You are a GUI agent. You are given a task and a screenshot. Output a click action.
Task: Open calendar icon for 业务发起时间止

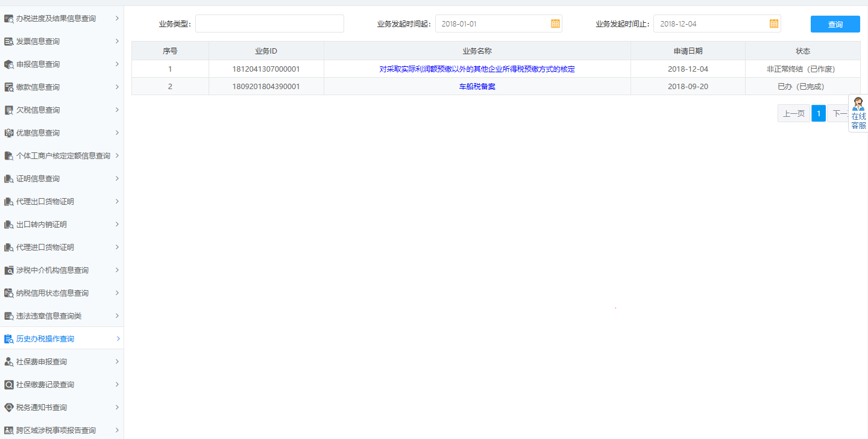coord(774,23)
